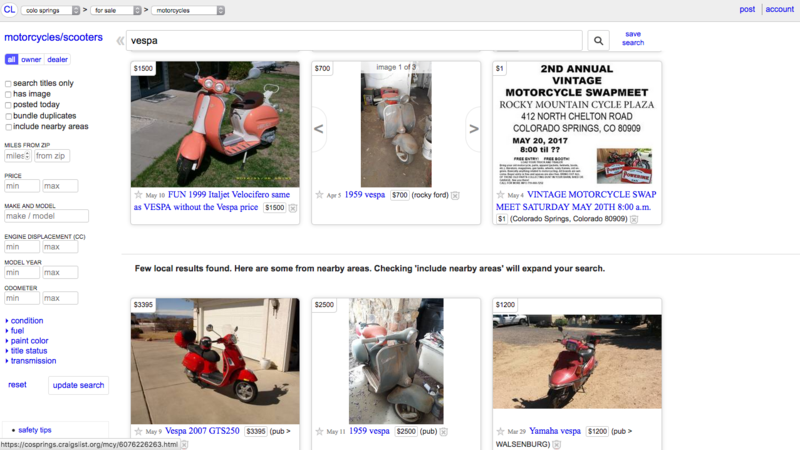The height and width of the screenshot is (450, 800).
Task: Click model year max field
Action: tap(60, 272)
